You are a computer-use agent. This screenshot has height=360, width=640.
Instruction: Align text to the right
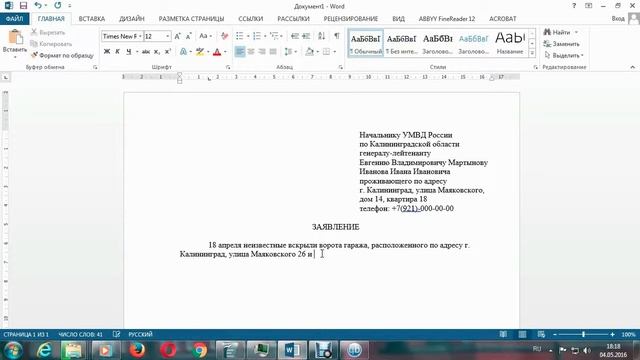[x=262, y=51]
